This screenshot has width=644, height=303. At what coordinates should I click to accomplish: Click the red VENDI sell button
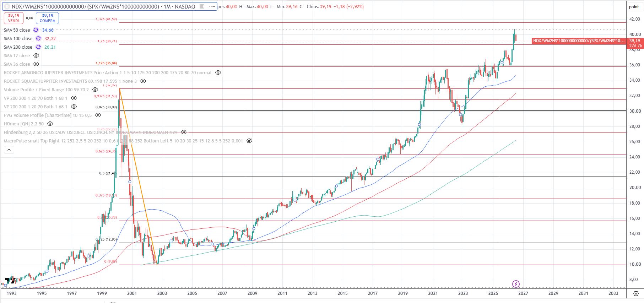13,18
